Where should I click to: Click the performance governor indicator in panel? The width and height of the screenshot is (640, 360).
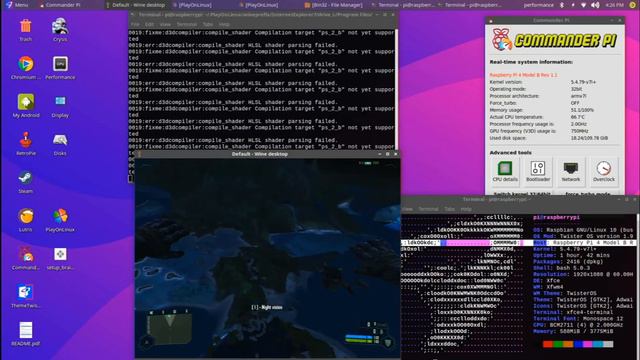coord(538,5)
